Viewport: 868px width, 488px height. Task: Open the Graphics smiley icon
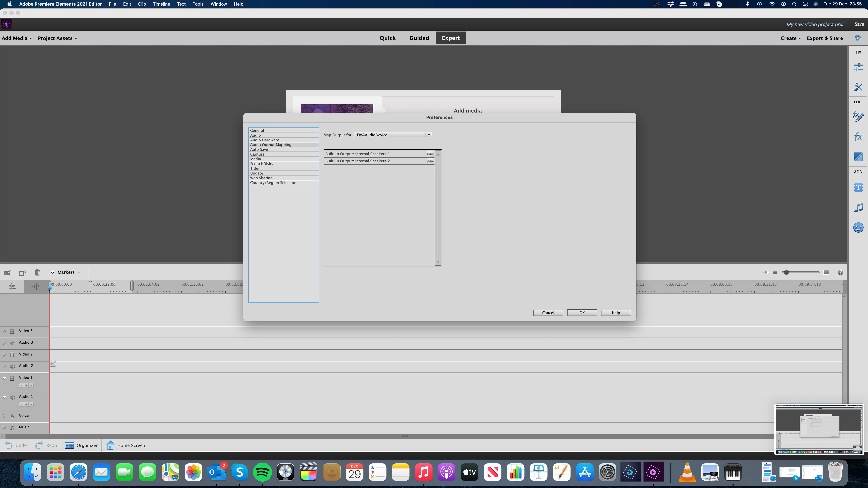pos(858,228)
